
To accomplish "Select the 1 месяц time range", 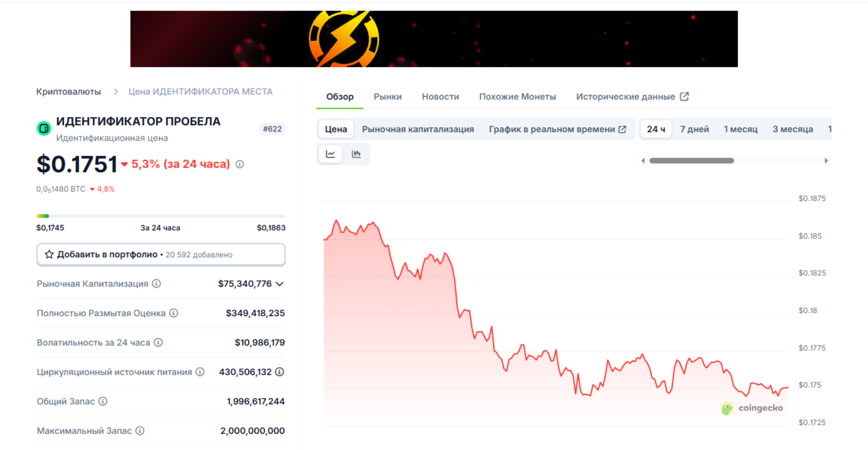I will pyautogui.click(x=741, y=130).
